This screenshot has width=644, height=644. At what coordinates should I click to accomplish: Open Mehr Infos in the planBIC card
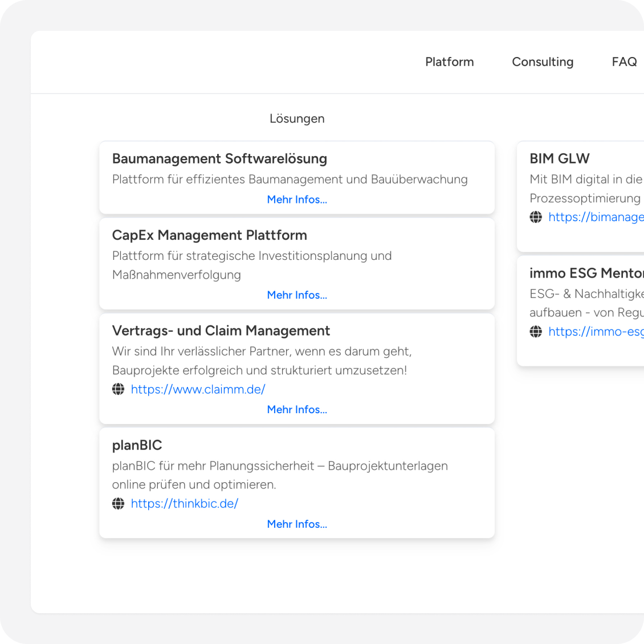coord(297,524)
